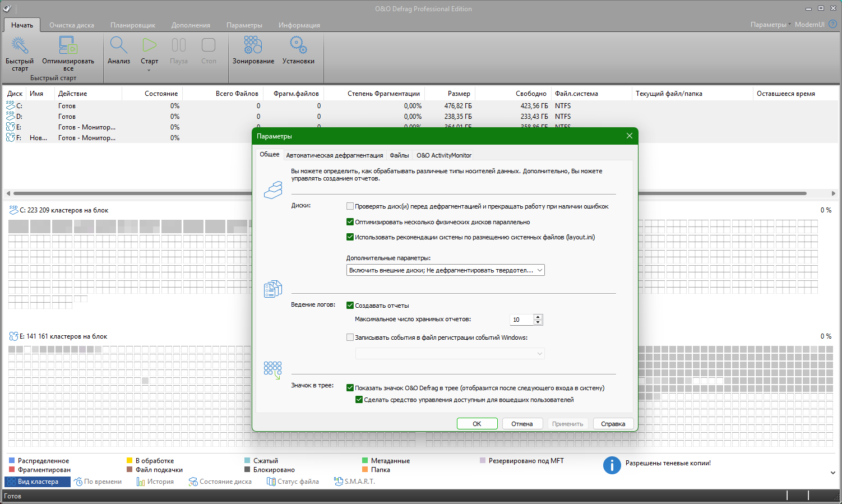
Task: Uncheck Создавать отчеты checkbox
Action: pos(350,306)
